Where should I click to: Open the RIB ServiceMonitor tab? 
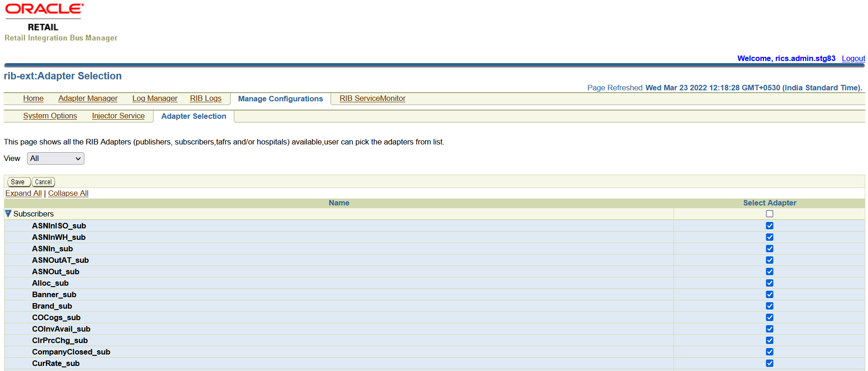(373, 99)
